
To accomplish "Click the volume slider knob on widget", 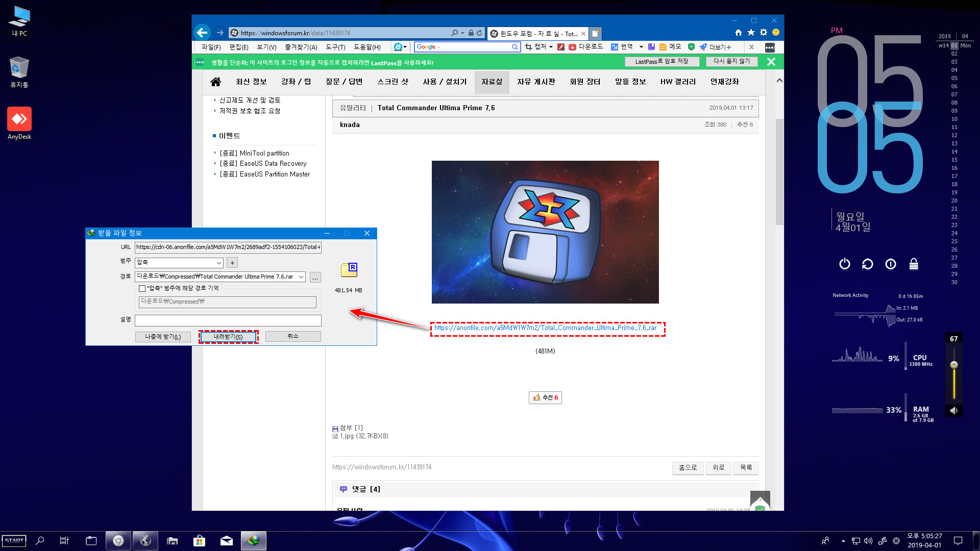I will click(x=953, y=365).
